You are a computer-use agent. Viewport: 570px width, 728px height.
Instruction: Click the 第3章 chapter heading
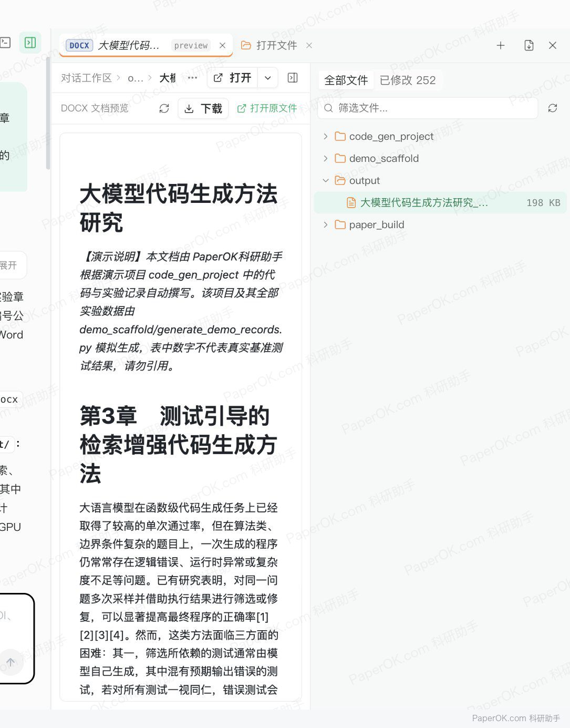(x=179, y=445)
